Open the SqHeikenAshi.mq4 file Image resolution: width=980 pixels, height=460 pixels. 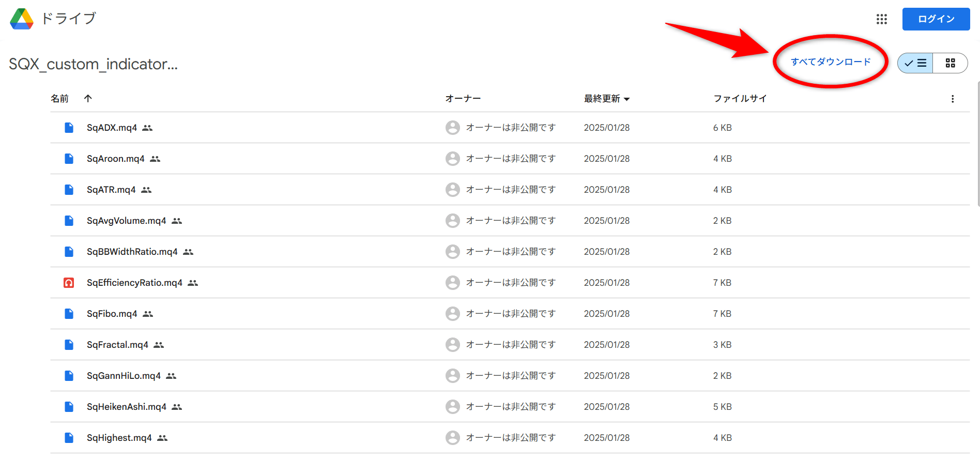pos(127,407)
